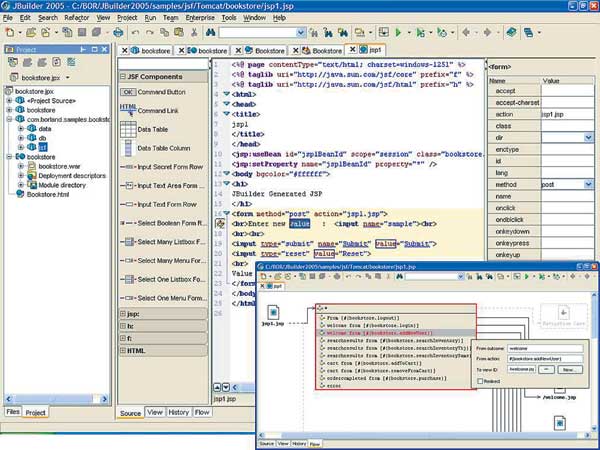
Task: Click the first icon in Project pane toolbar
Action: 13,62
